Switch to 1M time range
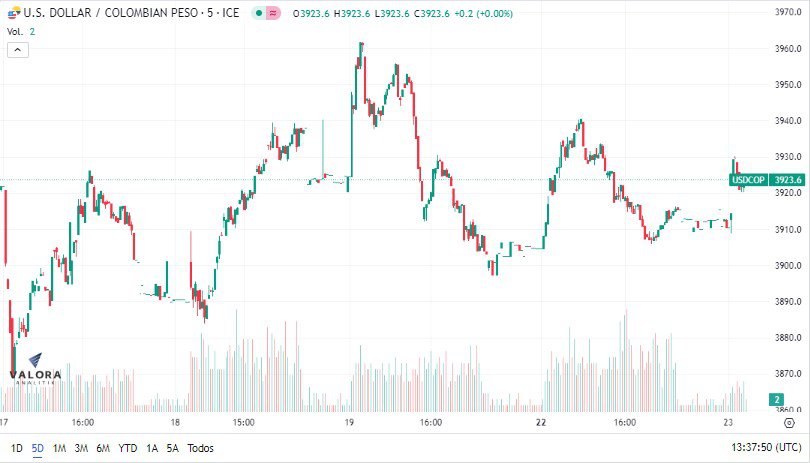The width and height of the screenshot is (810, 463). 59,448
